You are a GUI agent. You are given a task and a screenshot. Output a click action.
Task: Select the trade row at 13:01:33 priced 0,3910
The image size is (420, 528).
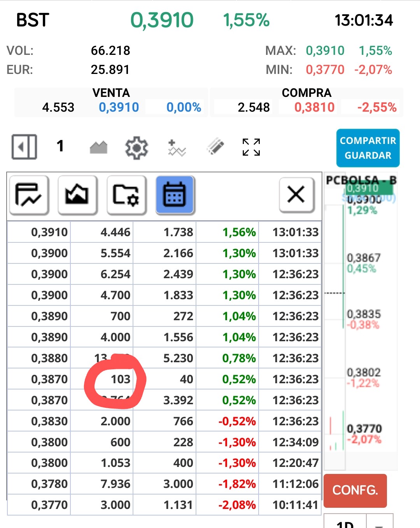164,232
